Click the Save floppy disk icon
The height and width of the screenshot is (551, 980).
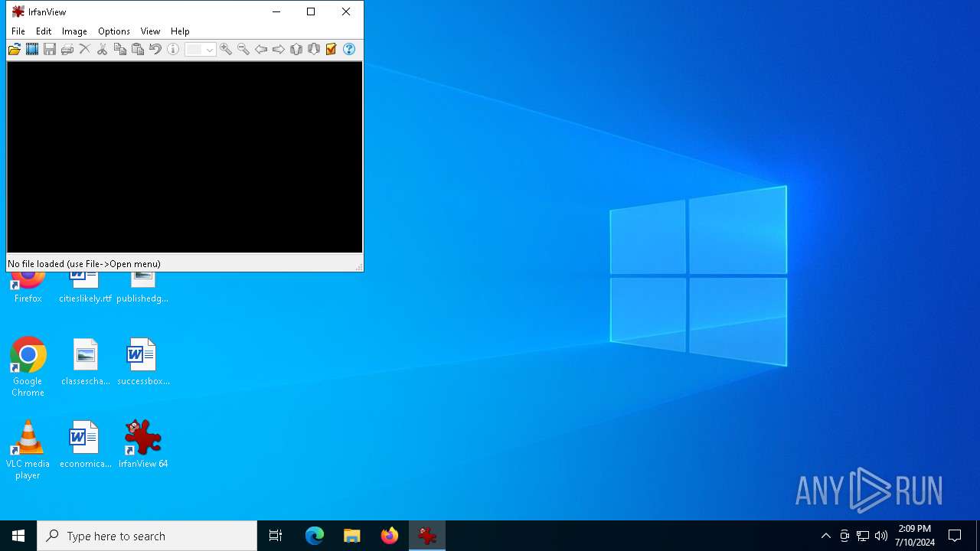(50, 49)
